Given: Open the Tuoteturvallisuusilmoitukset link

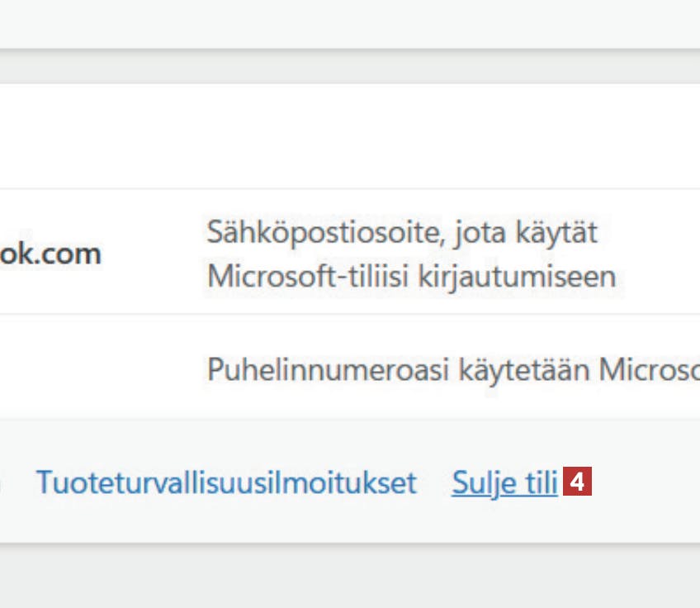Looking at the screenshot, I should click(x=226, y=483).
